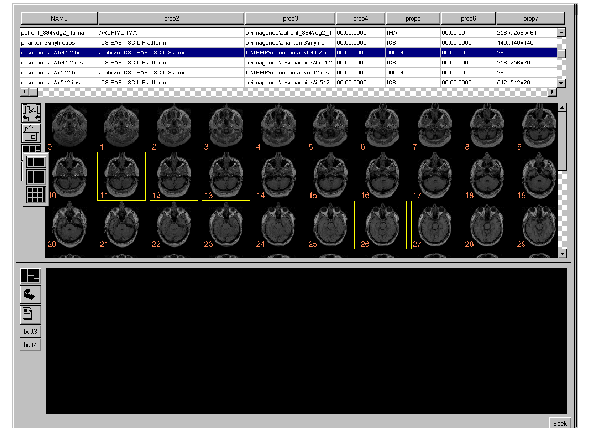
Task: Choose the 3x3 grid layout icon
Action: [35, 194]
